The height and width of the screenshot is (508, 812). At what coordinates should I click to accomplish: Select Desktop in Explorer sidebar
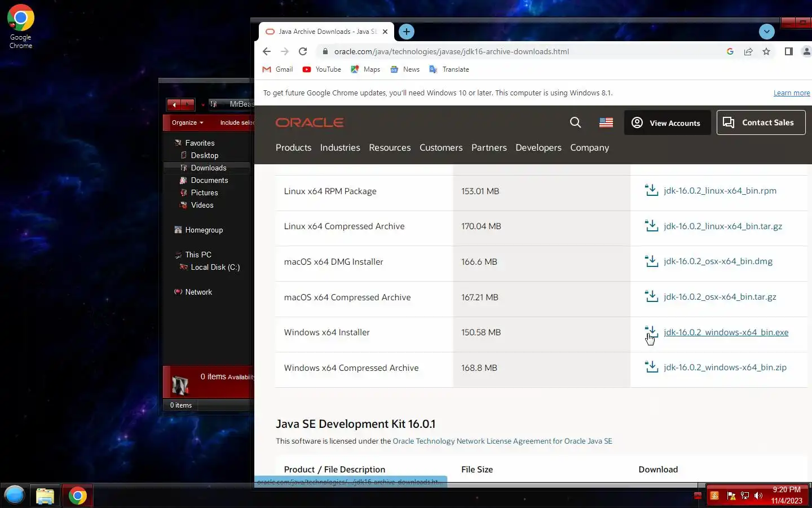199,156
